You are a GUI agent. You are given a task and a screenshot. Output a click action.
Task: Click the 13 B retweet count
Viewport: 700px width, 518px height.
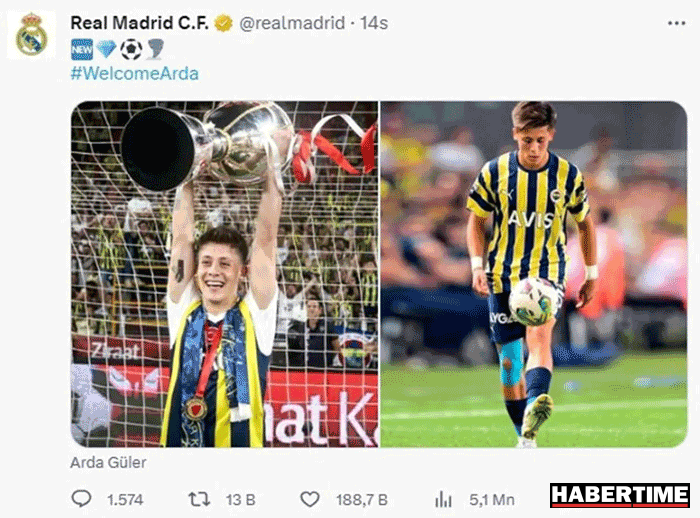240,500
